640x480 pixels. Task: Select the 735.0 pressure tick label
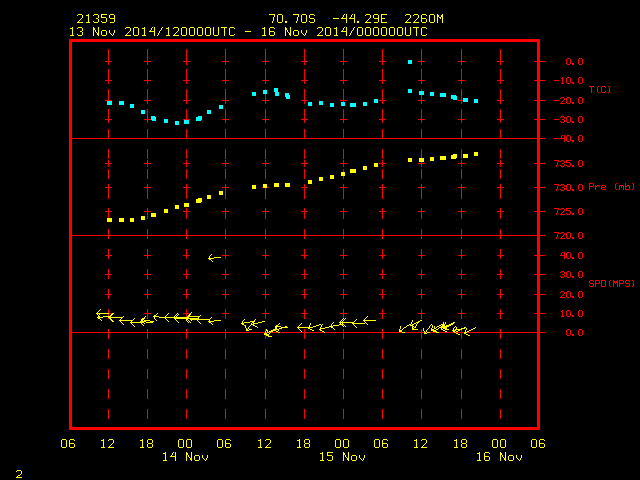point(569,164)
